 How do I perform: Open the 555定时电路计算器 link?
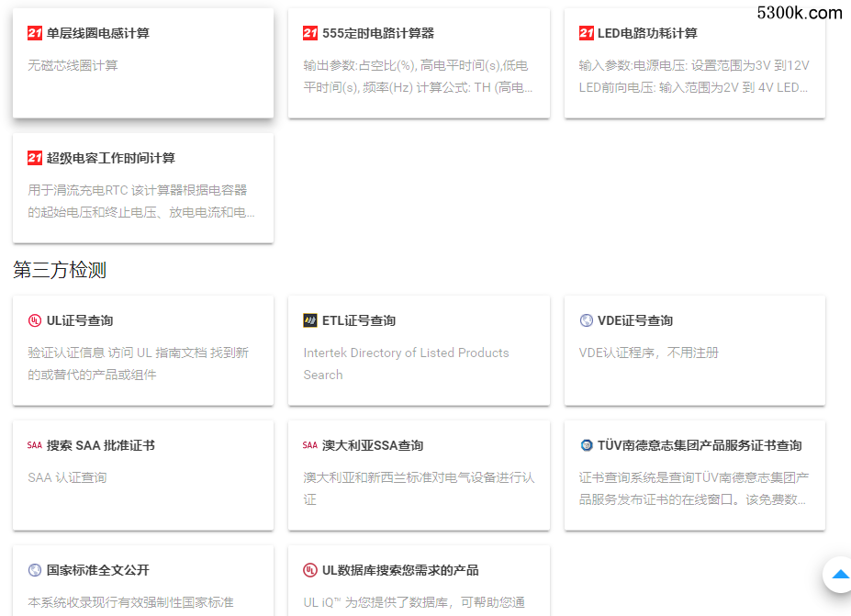378,33
